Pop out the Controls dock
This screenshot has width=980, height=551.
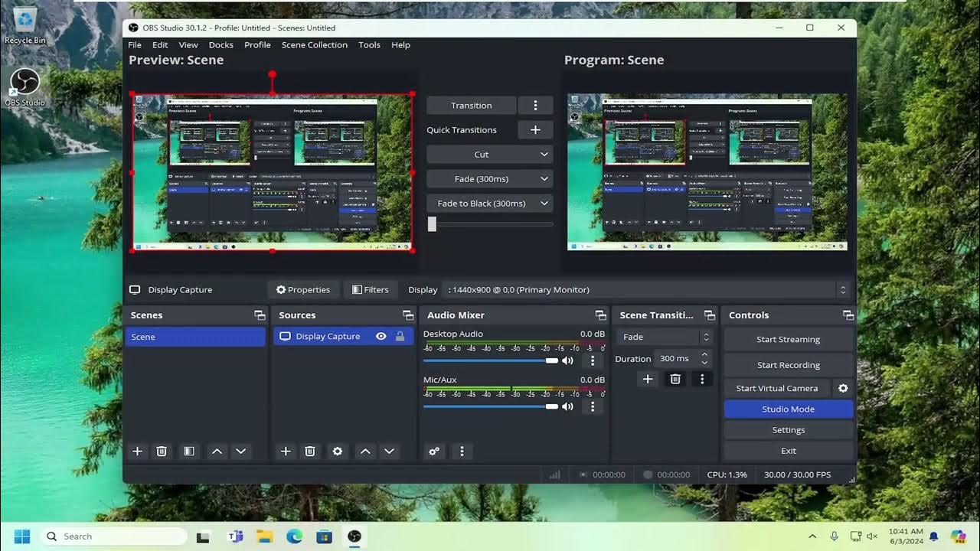click(848, 315)
